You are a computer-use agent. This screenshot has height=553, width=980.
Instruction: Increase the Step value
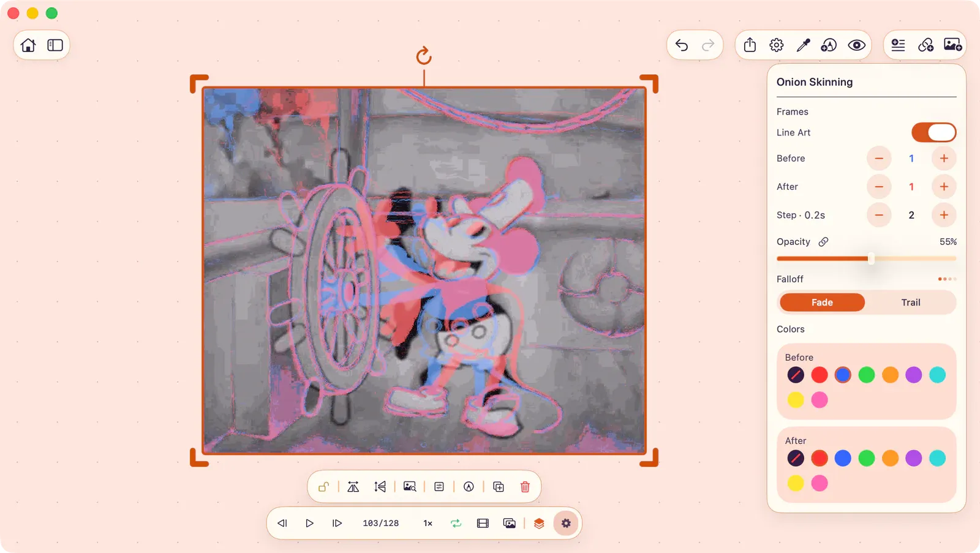(944, 215)
